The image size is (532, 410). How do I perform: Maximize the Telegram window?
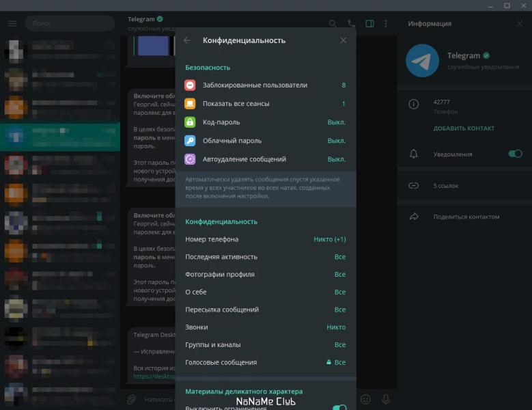click(x=507, y=5)
